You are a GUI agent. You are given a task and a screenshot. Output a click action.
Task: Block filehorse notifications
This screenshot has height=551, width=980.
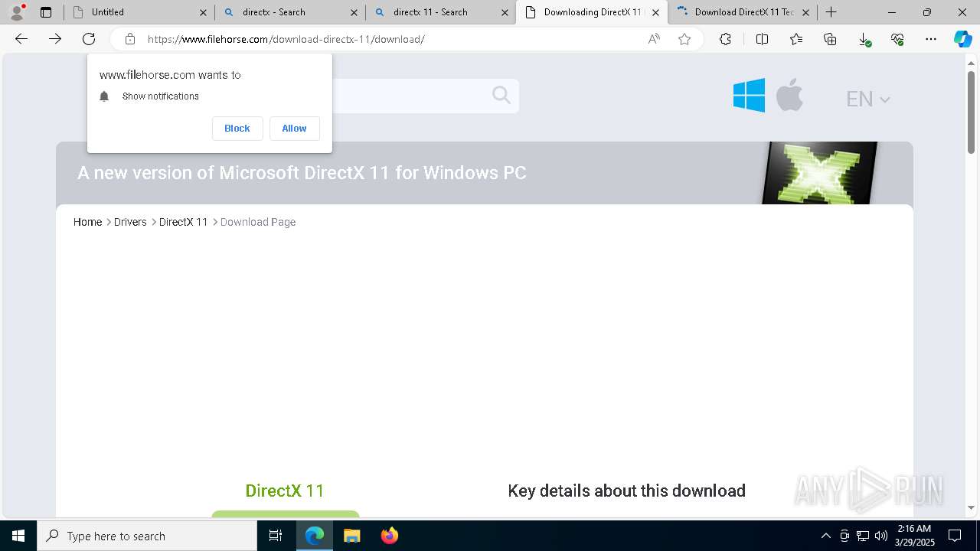[237, 129]
